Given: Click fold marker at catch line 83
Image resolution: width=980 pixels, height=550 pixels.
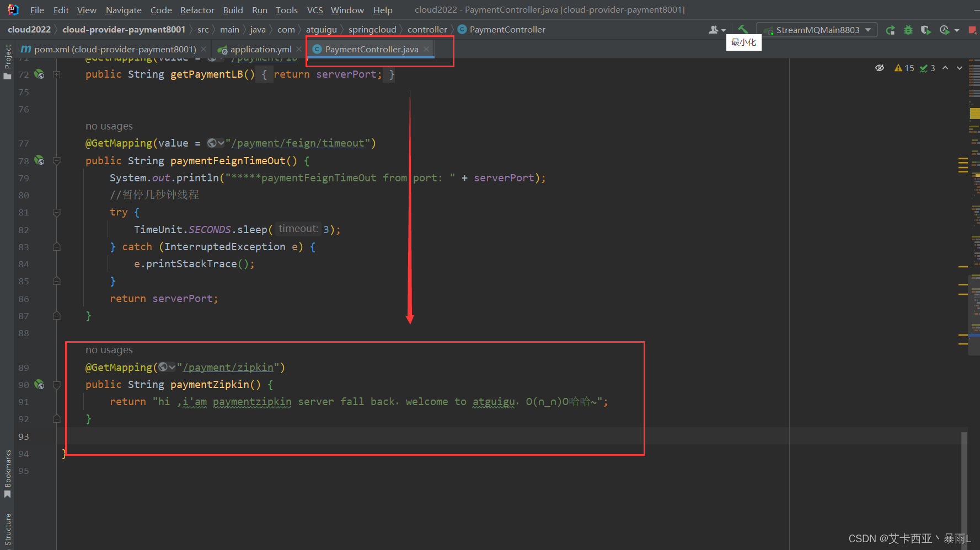Looking at the screenshot, I should pyautogui.click(x=56, y=247).
